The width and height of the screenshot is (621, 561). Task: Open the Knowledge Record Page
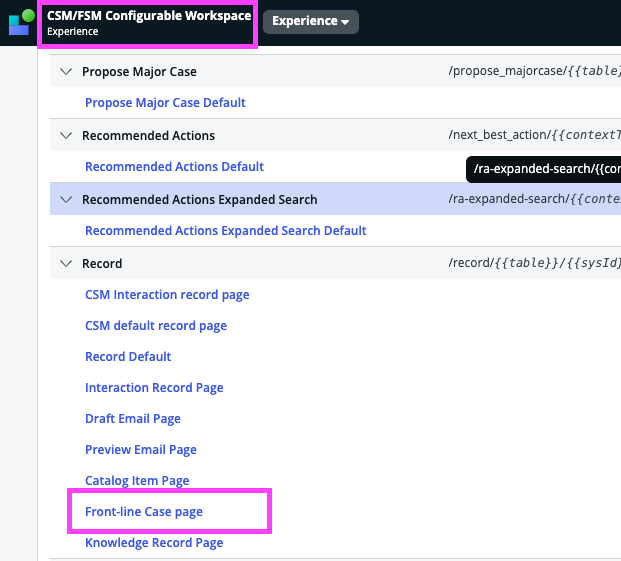(154, 543)
